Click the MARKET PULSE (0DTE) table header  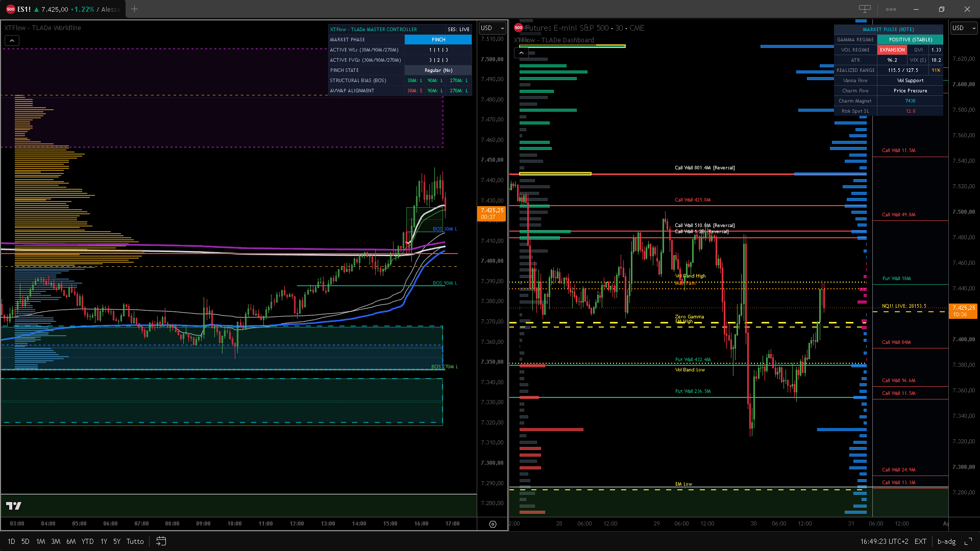(889, 30)
